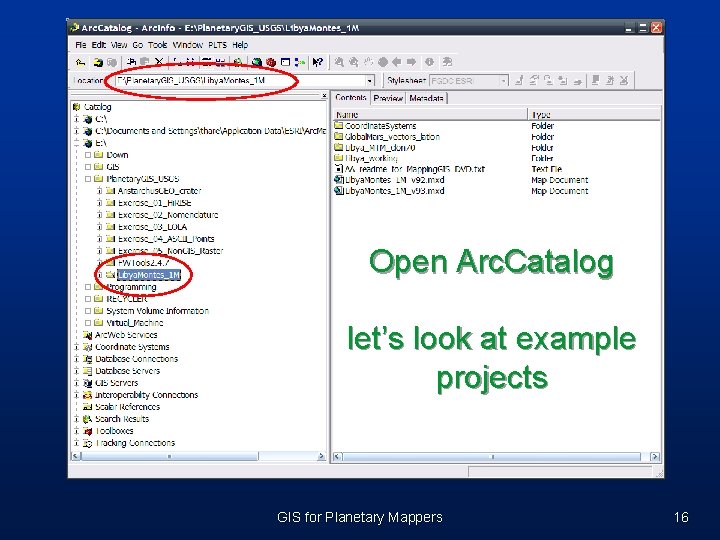Open the File menu

[x=80, y=45]
